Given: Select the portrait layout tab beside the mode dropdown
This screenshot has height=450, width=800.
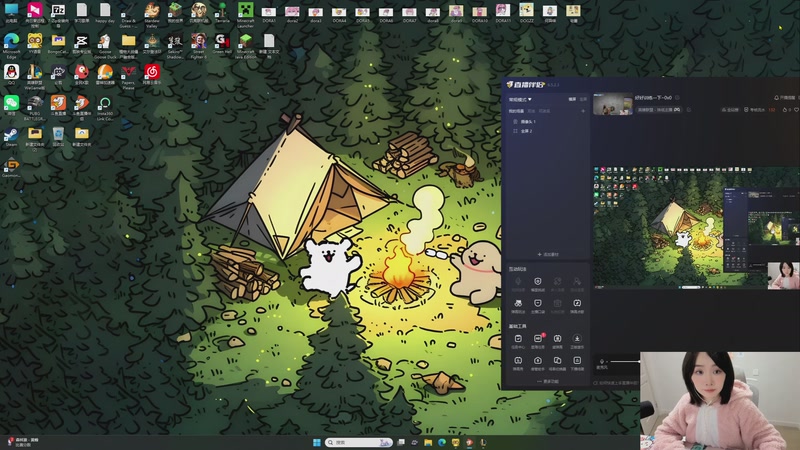Looking at the screenshot, I should (x=583, y=99).
